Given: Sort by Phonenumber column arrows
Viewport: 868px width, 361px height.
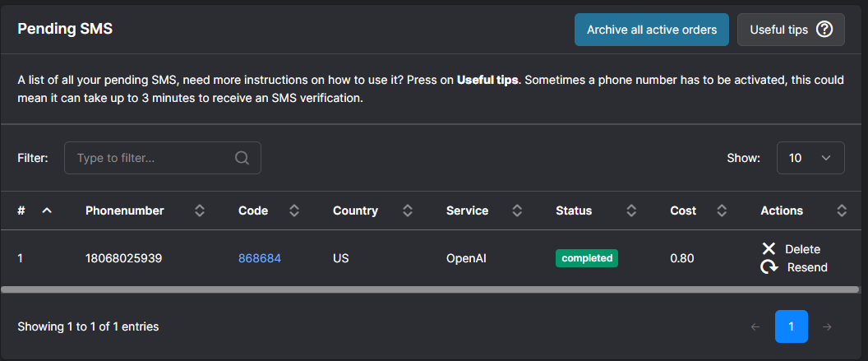Looking at the screenshot, I should coord(200,211).
